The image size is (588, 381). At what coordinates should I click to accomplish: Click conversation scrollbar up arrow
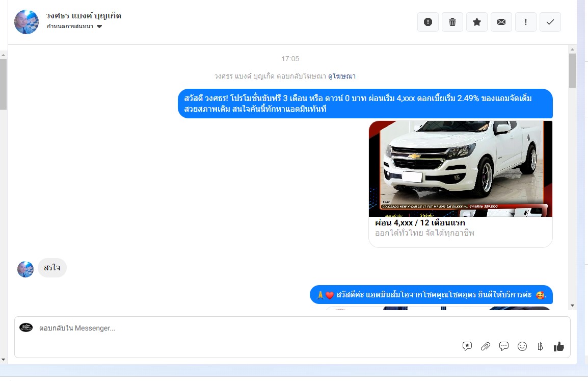572,49
